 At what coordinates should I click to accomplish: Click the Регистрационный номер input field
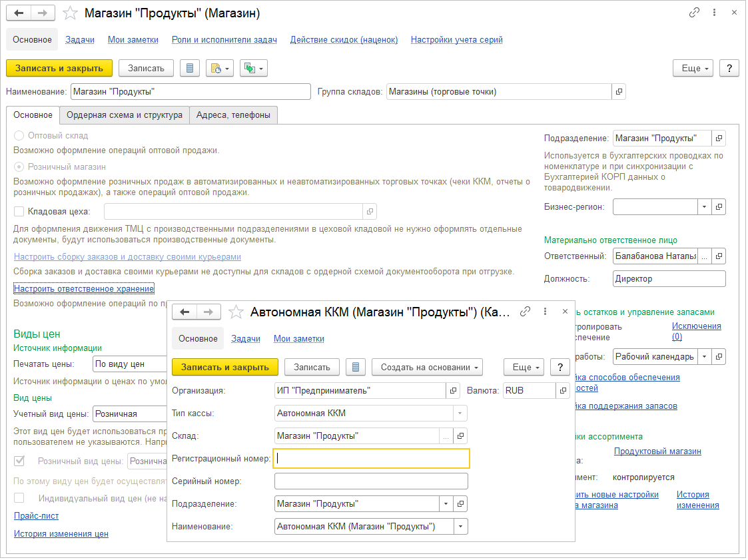pyautogui.click(x=372, y=459)
